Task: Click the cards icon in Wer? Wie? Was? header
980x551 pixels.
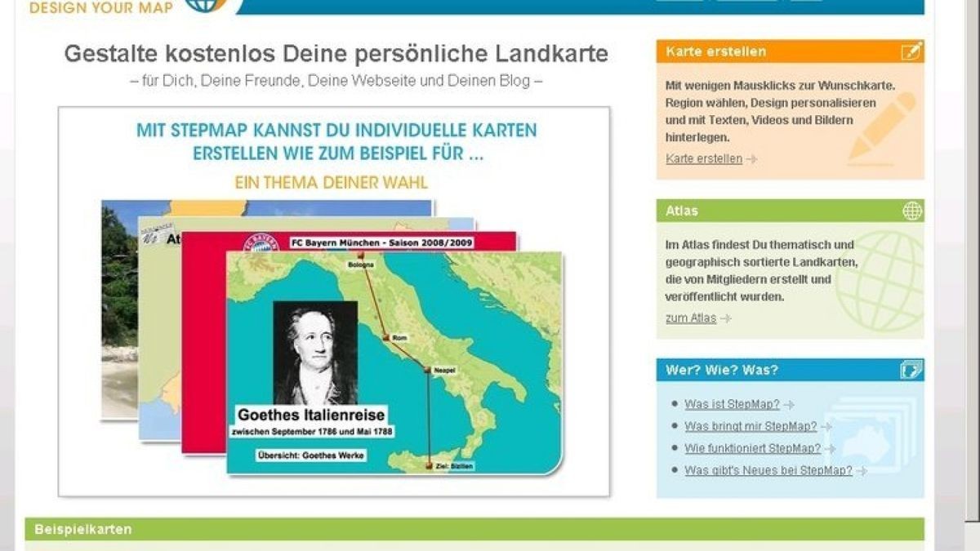Action: coord(911,371)
